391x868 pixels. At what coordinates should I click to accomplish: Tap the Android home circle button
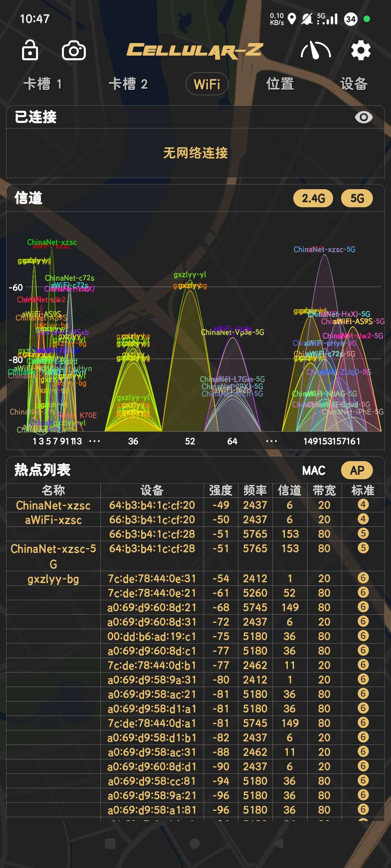(x=195, y=844)
